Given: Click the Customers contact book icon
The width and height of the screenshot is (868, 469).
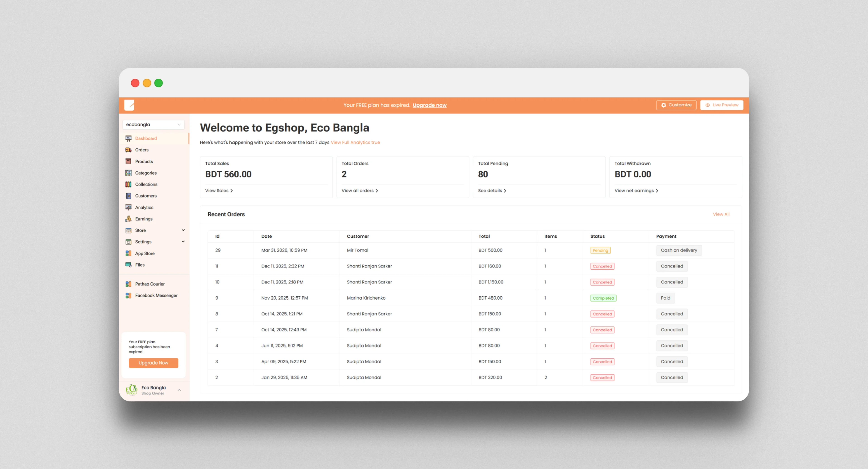Looking at the screenshot, I should pos(128,196).
